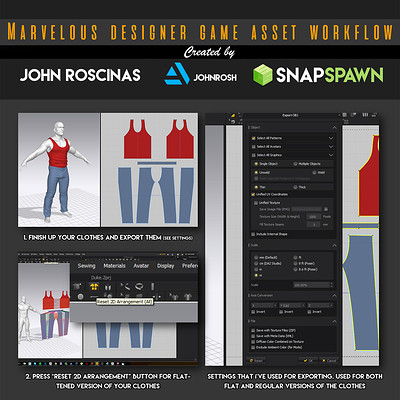
Task: Expand the Select All Patterns chevron
Action: 331,138
